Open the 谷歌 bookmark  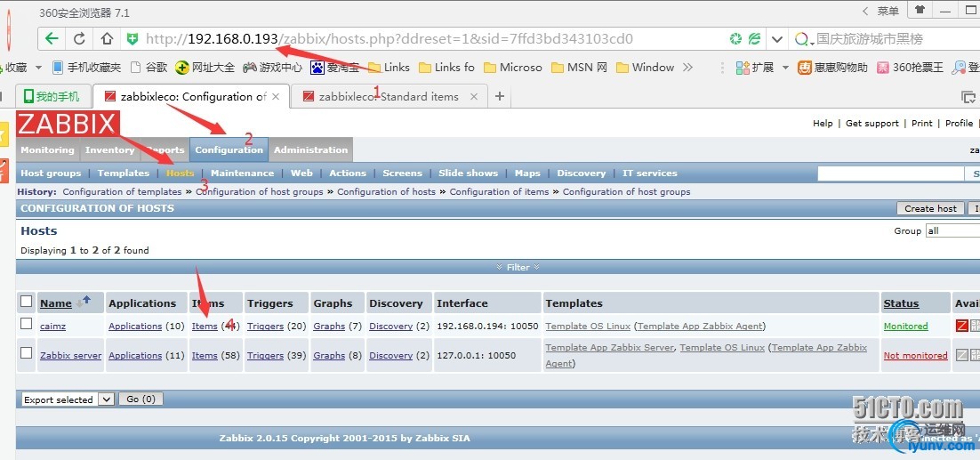coord(149,68)
